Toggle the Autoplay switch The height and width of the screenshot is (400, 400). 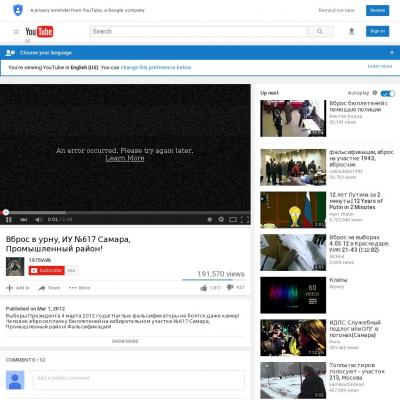(388, 93)
